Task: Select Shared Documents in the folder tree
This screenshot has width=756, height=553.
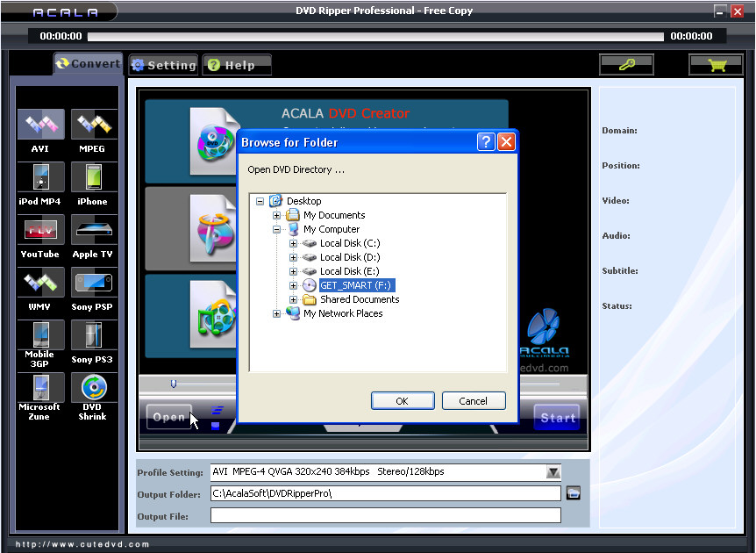Action: 360,299
